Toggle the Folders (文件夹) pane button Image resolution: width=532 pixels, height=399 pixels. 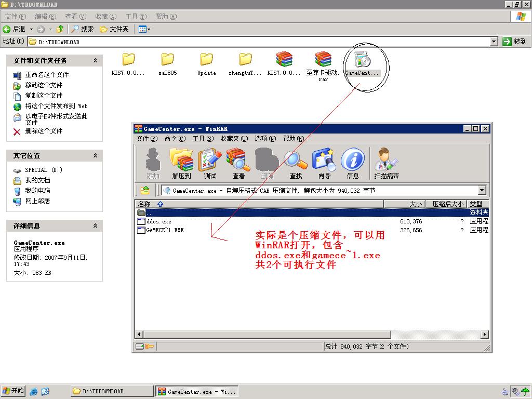point(114,29)
